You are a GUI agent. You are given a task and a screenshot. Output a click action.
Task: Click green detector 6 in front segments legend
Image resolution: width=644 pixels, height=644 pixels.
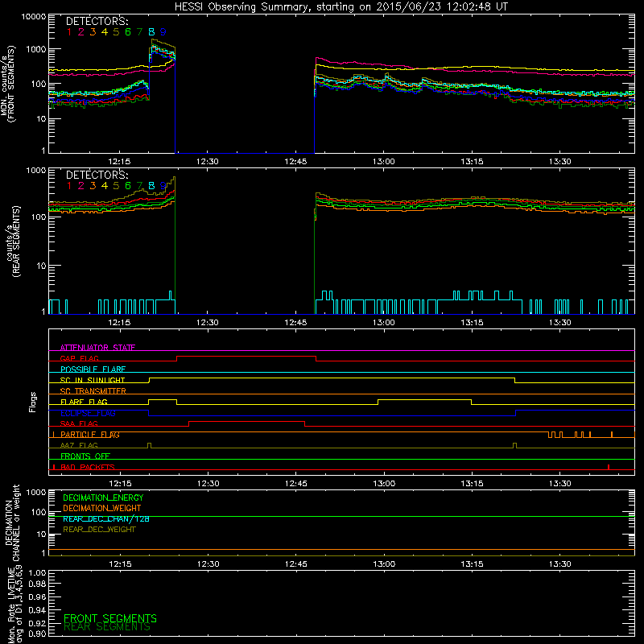[x=128, y=32]
